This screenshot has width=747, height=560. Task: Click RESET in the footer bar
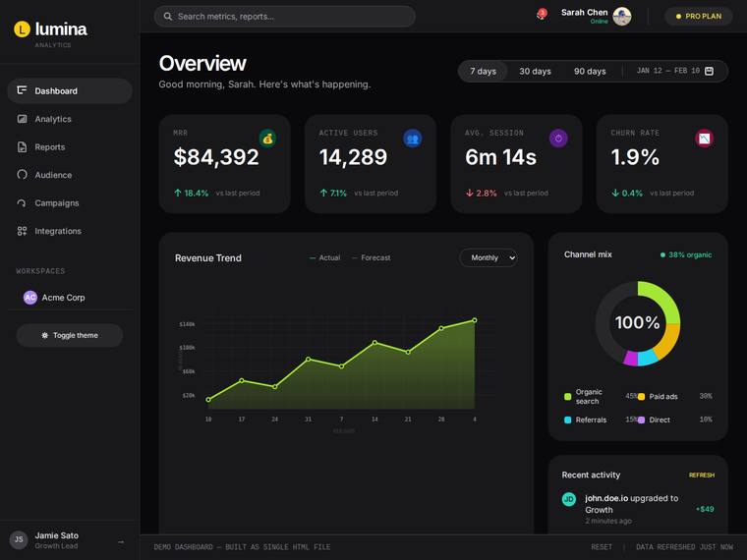(602, 547)
